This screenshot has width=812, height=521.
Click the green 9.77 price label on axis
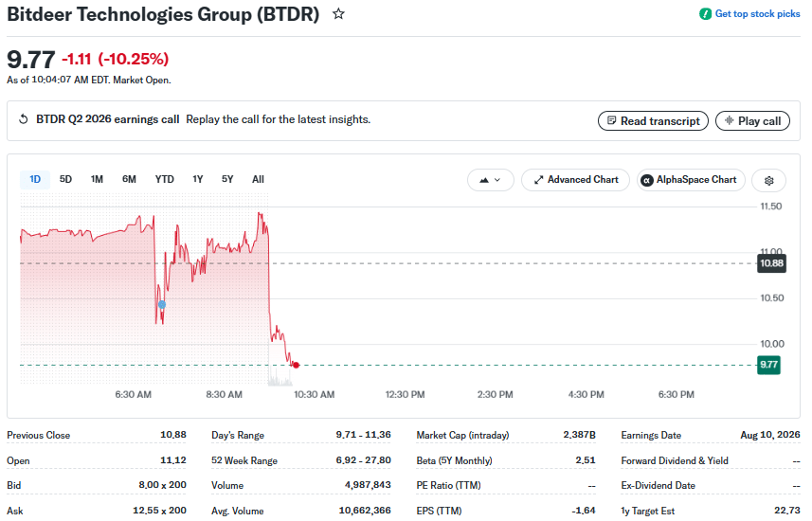tap(768, 365)
